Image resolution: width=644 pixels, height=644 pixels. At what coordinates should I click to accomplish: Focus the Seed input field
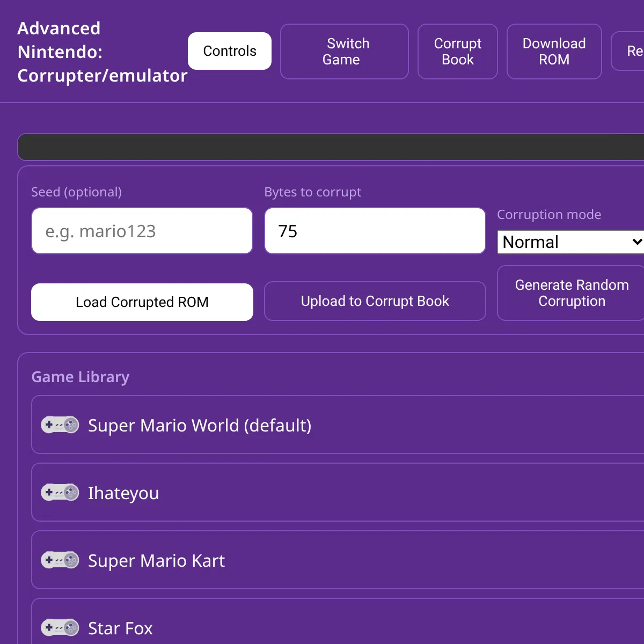click(142, 231)
